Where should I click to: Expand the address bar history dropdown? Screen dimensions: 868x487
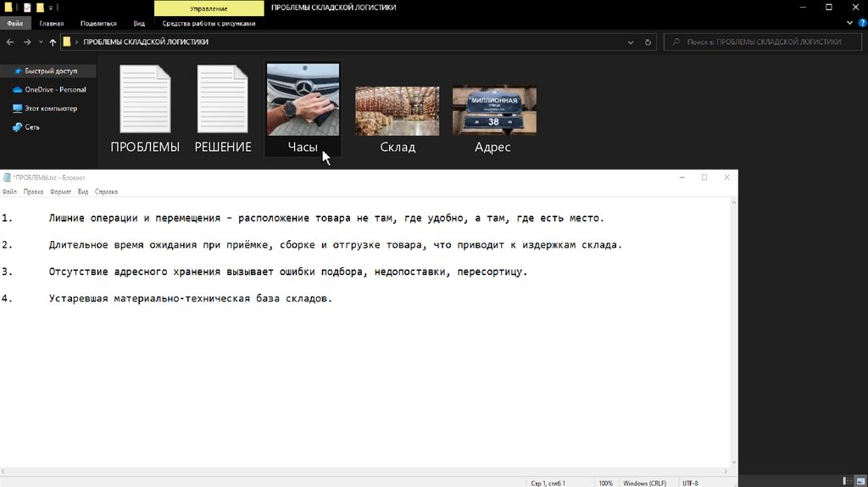point(631,42)
